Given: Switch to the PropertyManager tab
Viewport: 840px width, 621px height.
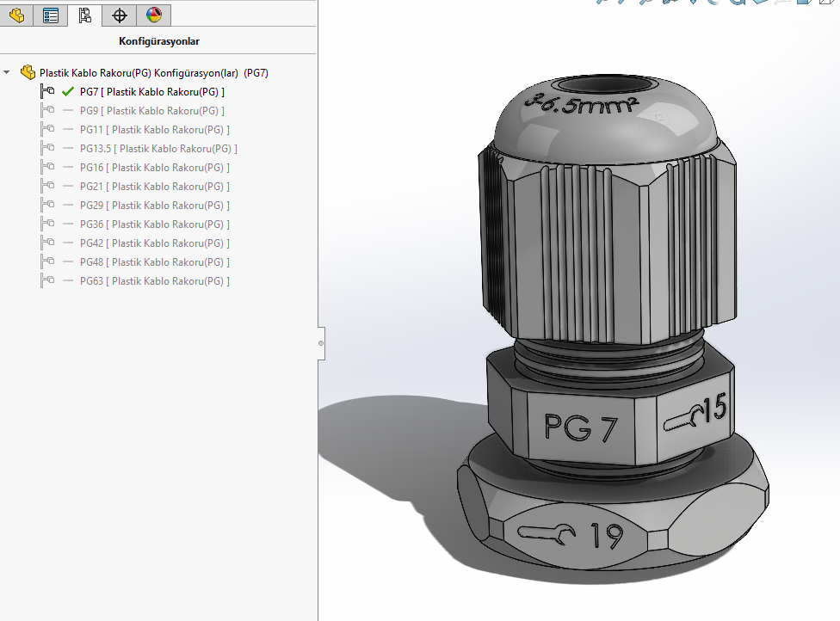Looking at the screenshot, I should pyautogui.click(x=51, y=15).
